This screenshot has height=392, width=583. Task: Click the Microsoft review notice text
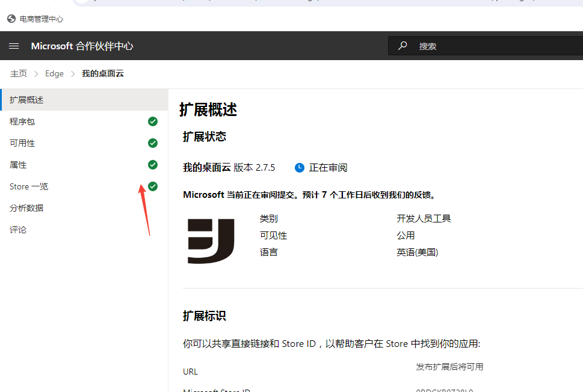click(309, 195)
